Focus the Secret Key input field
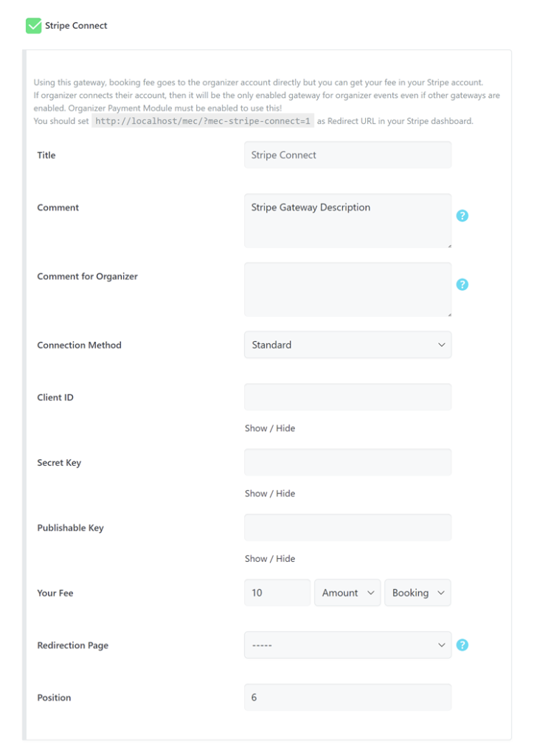 coord(347,461)
